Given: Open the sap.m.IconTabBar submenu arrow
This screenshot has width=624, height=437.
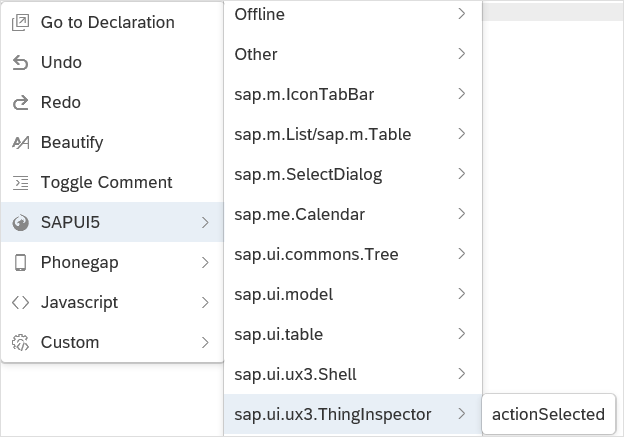Looking at the screenshot, I should pyautogui.click(x=461, y=94).
